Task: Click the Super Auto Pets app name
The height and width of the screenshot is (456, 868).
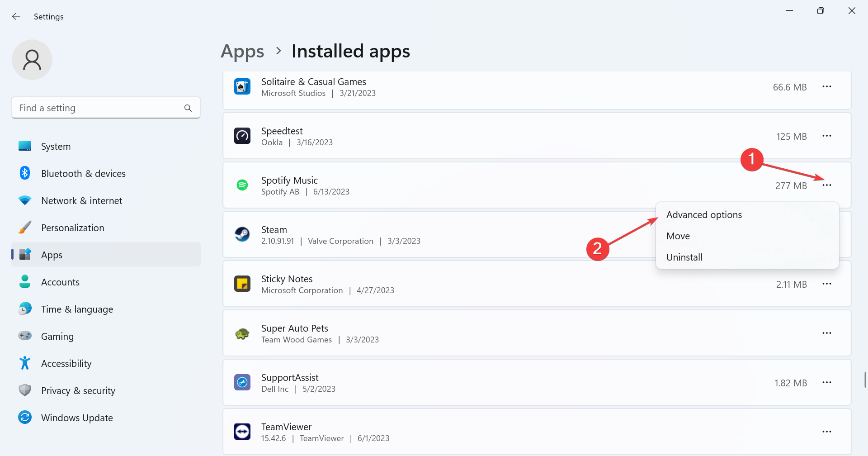Action: pos(295,328)
